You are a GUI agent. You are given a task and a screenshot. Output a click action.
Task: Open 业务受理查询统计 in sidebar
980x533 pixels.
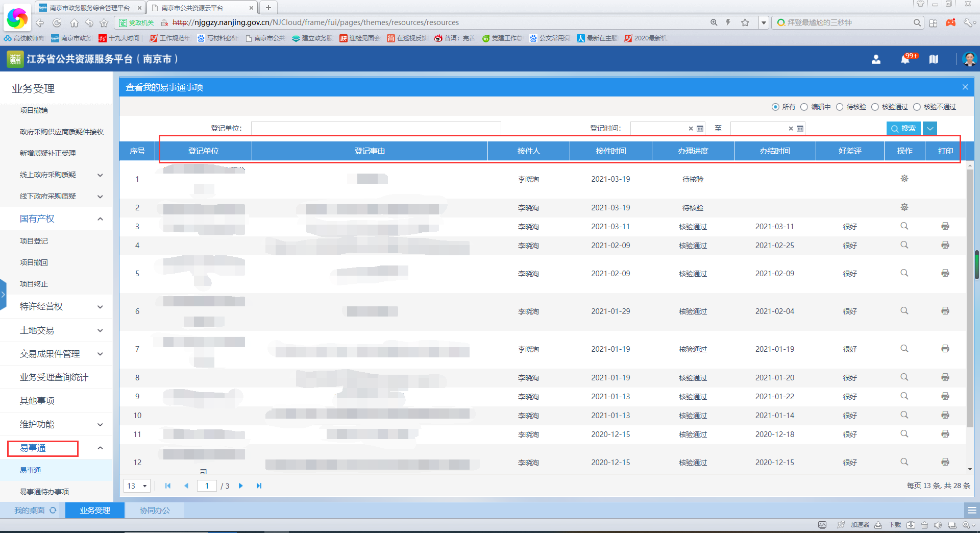coord(54,377)
